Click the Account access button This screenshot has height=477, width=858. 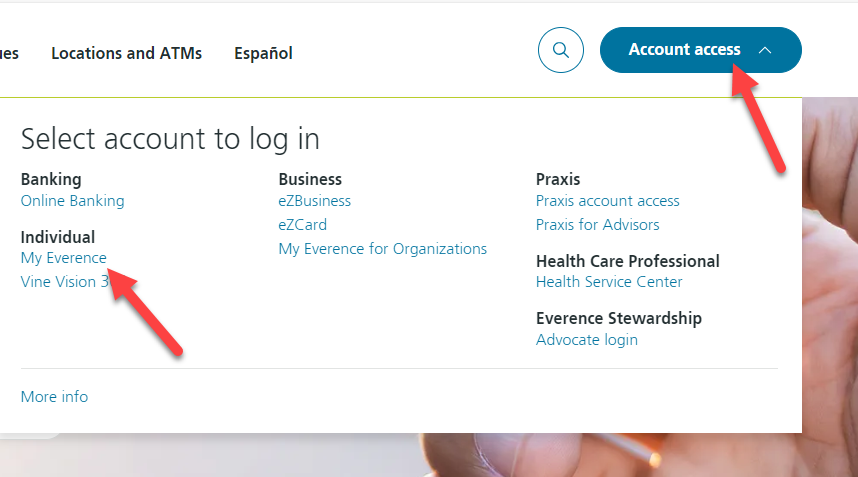pyautogui.click(x=700, y=50)
